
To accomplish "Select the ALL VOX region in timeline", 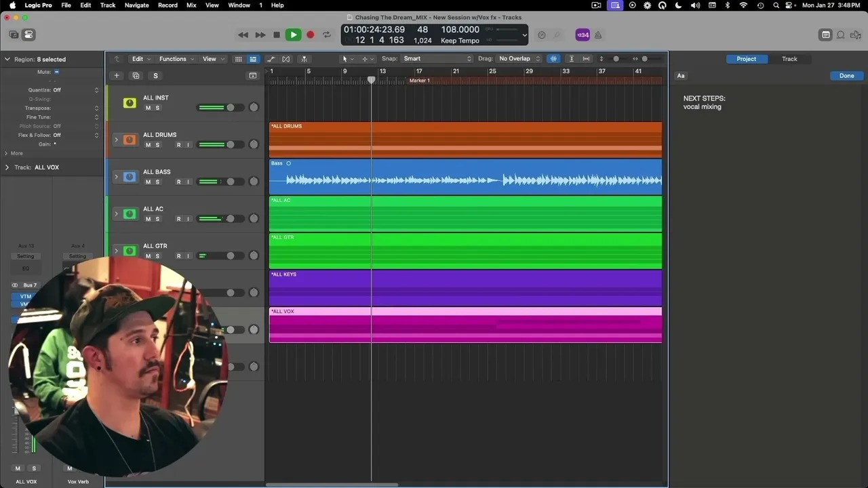I will coord(465,325).
